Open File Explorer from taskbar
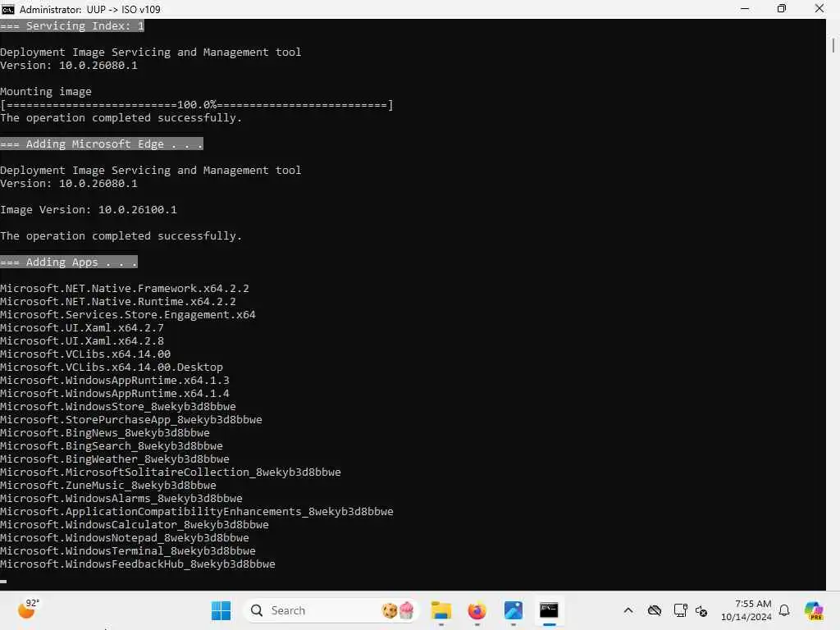The height and width of the screenshot is (630, 840). 441,610
